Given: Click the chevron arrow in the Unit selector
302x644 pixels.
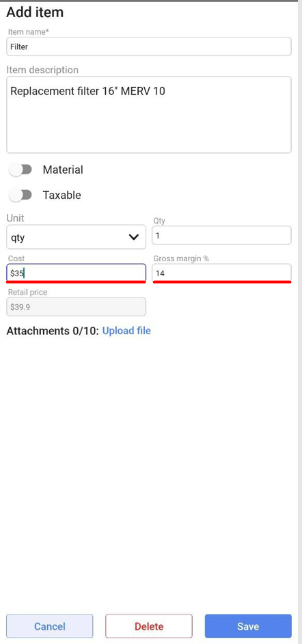Looking at the screenshot, I should (134, 237).
